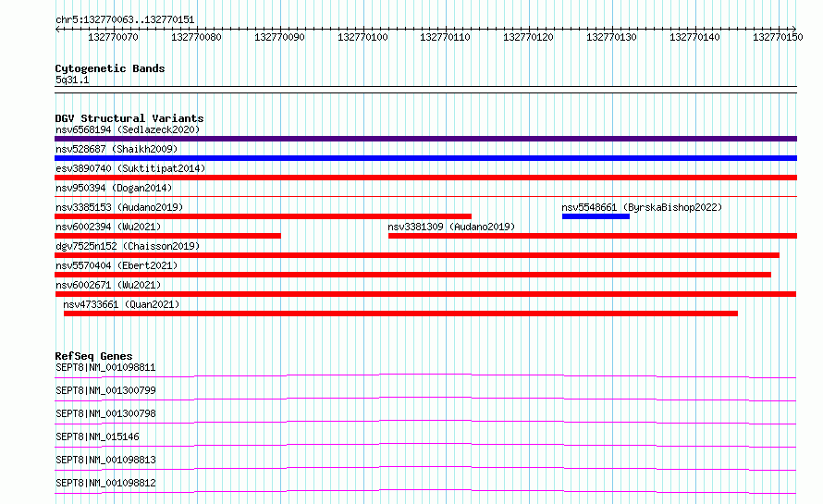Click the red nsv6002394 variant bar
This screenshot has height=504, width=823.
[168, 236]
